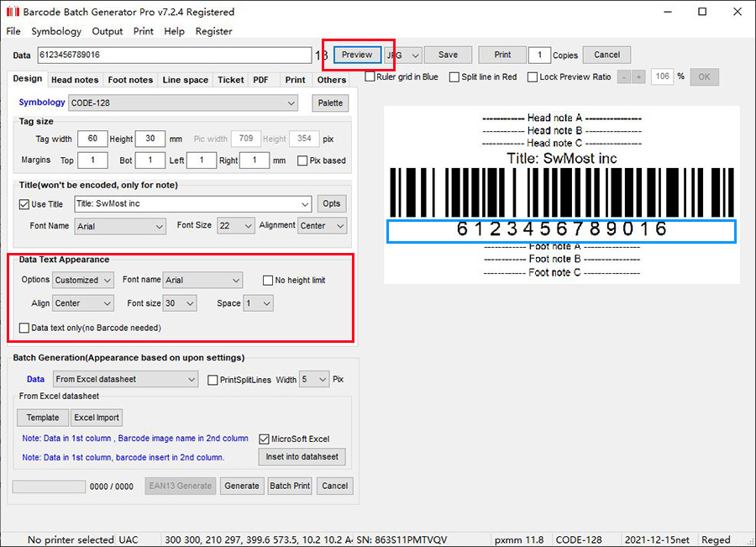Click the Template button
This screenshot has width=756, height=547.
[43, 418]
